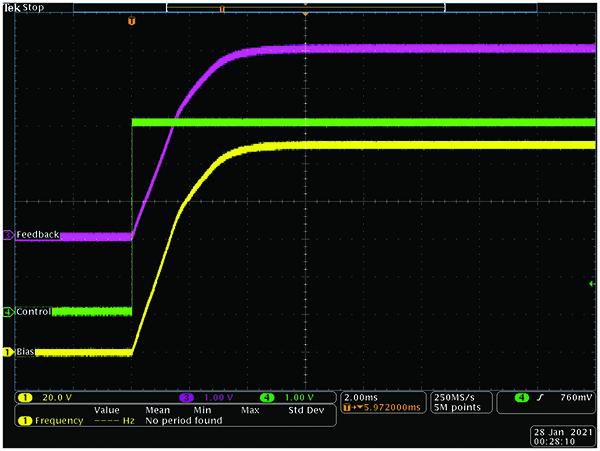Click the 5M points record length
This screenshot has width=600, height=451.
pyautogui.click(x=456, y=408)
